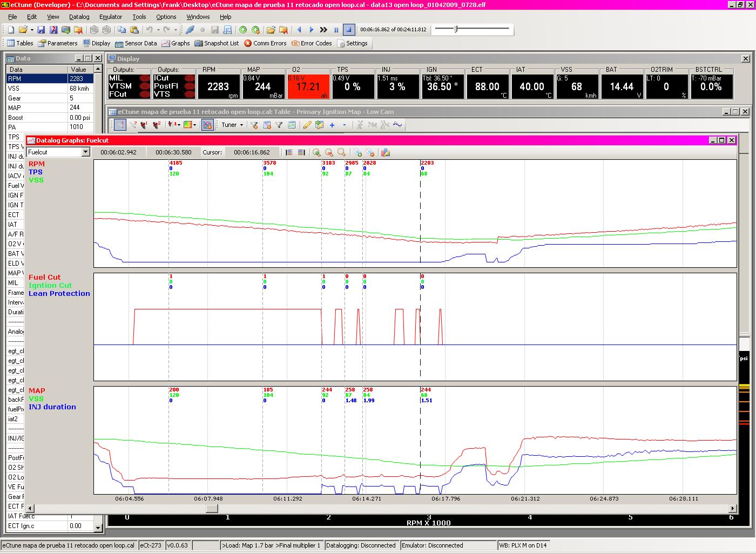Open Graphs window
This screenshot has width=756, height=554.
tap(175, 43)
